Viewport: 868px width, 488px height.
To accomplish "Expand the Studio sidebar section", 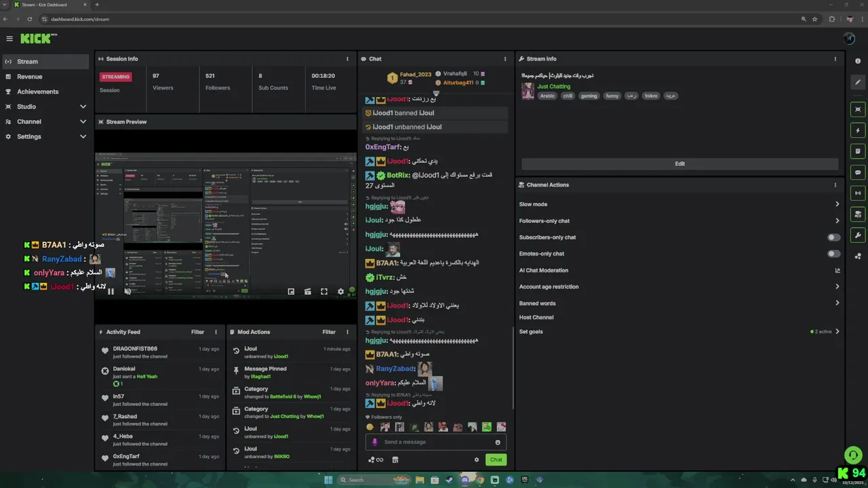I will 83,106.
